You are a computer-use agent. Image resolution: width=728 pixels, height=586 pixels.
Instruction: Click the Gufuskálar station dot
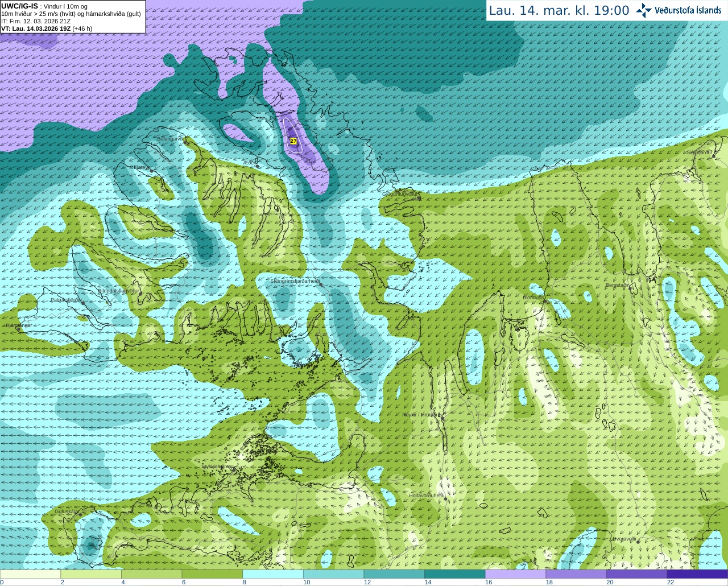(x=80, y=514)
